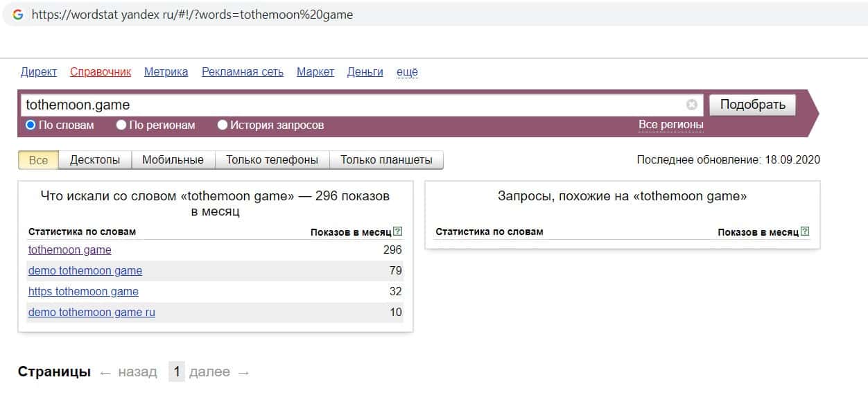Open the 'demo tothemoon game' query link
The width and height of the screenshot is (868, 393).
click(85, 271)
